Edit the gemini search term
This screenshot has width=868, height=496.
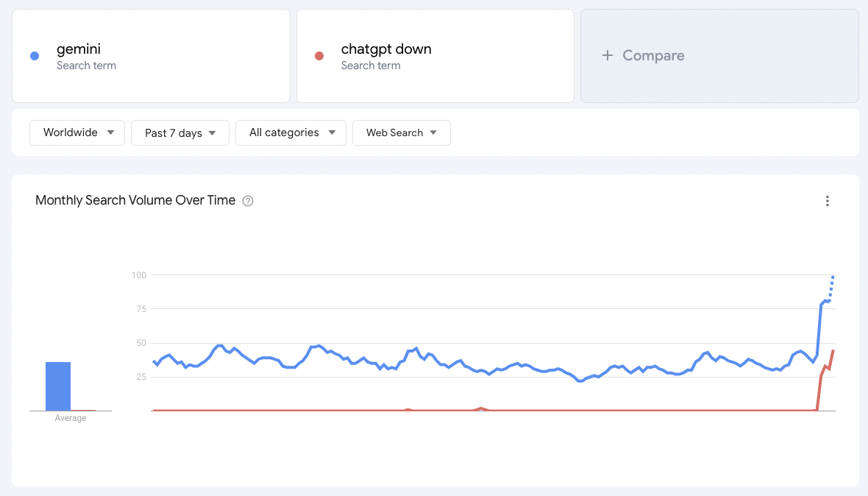point(79,49)
